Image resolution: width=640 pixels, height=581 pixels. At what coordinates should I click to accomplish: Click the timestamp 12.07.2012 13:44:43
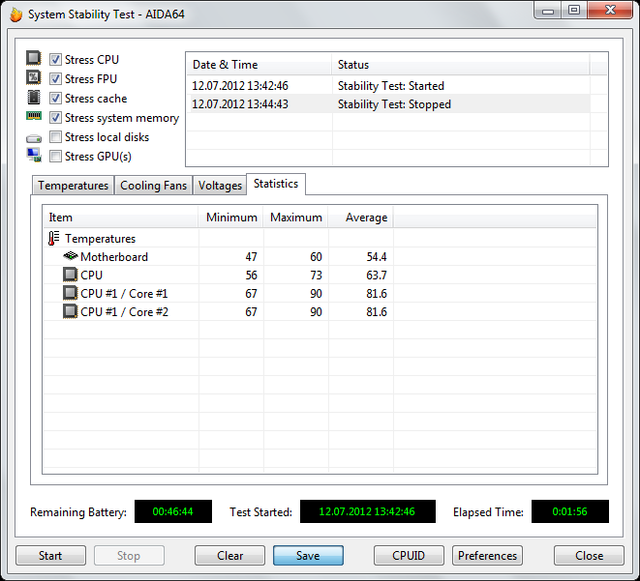click(x=240, y=104)
